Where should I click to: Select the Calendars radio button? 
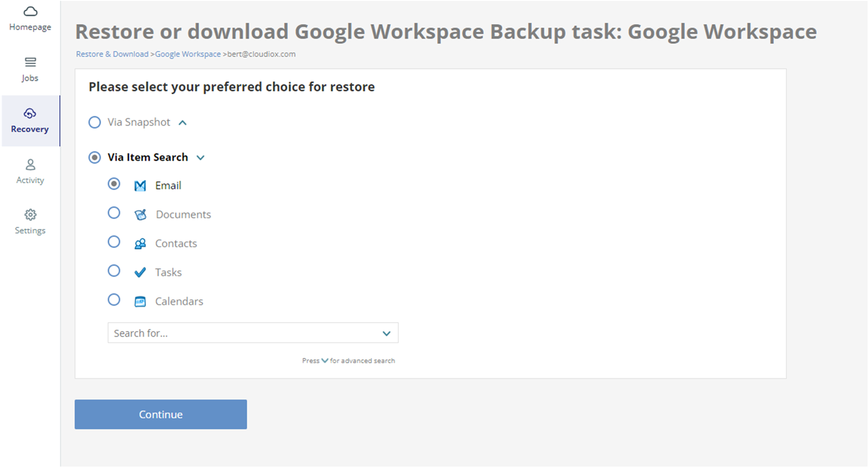tap(114, 300)
